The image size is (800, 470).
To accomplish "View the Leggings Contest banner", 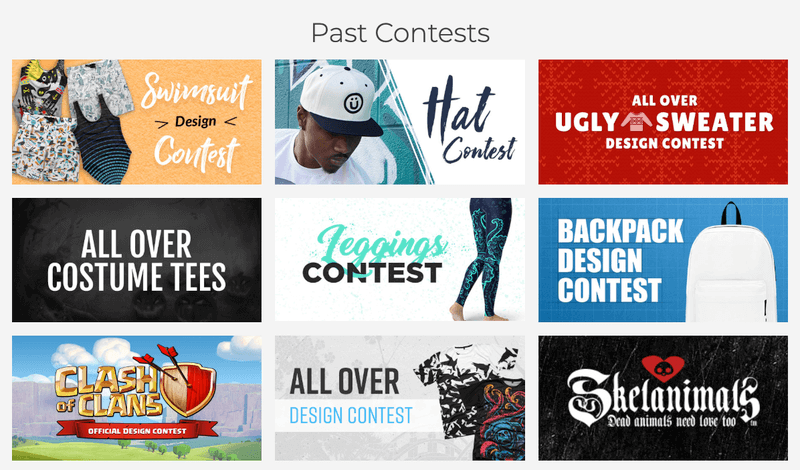I will (x=399, y=260).
